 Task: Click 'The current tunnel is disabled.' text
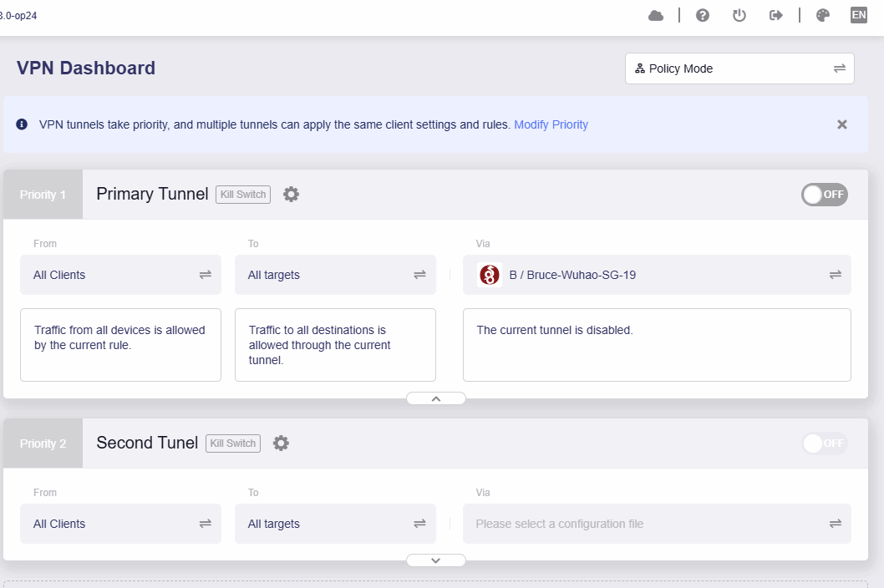555,331
